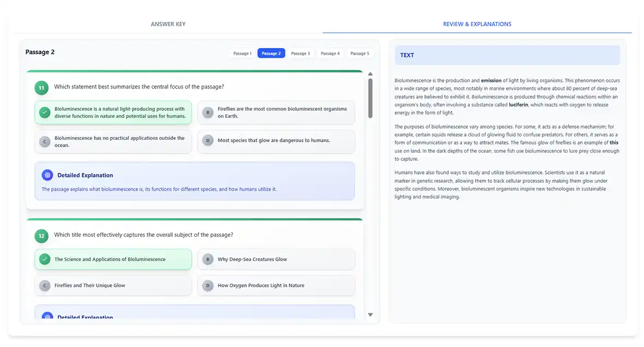Click the question 12 number badge
Image resolution: width=644 pixels, height=347 pixels.
tap(41, 236)
